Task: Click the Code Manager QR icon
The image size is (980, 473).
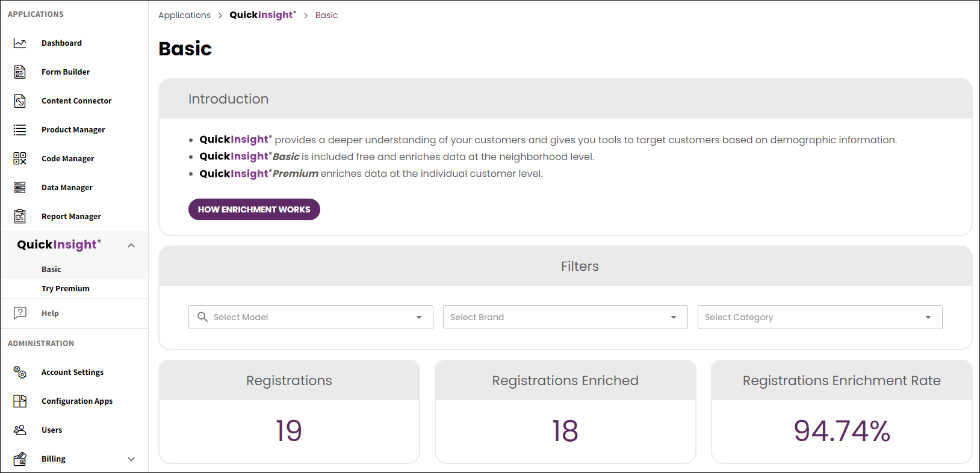Action: (x=20, y=158)
